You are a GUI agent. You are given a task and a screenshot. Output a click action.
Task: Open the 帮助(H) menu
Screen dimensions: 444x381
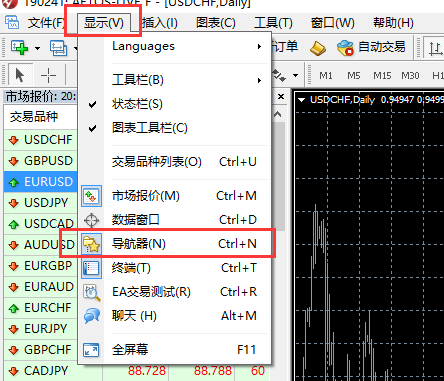click(393, 23)
